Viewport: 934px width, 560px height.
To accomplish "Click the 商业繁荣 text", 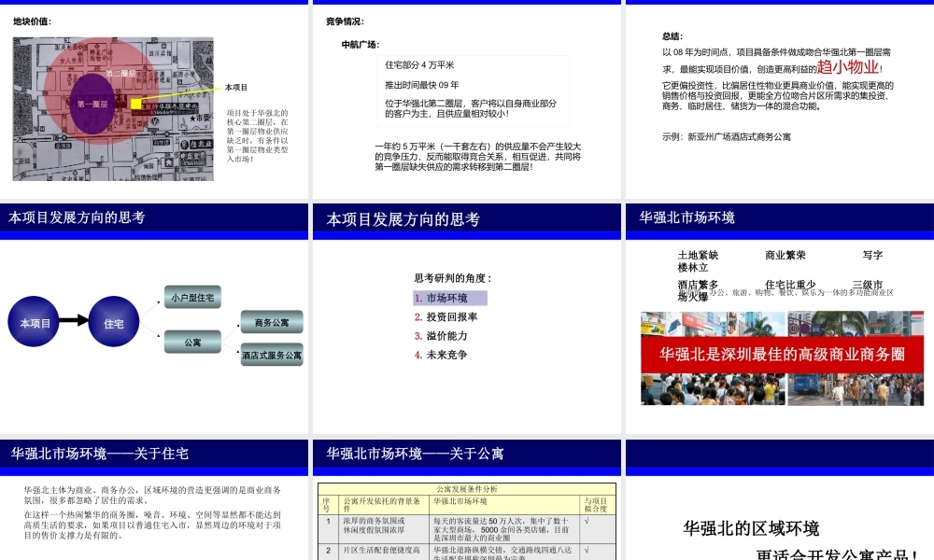I will 785,256.
